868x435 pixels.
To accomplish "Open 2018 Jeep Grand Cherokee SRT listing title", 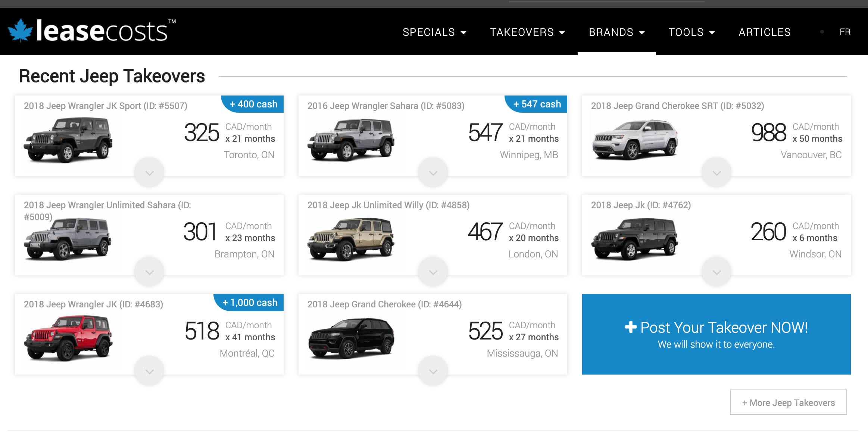I will (678, 106).
